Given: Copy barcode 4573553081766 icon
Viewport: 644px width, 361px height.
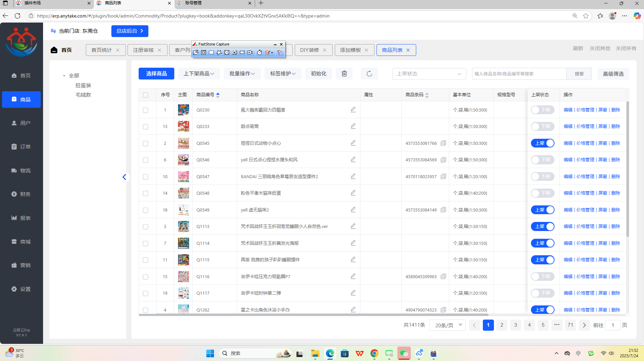Looking at the screenshot, I should click(x=443, y=143).
